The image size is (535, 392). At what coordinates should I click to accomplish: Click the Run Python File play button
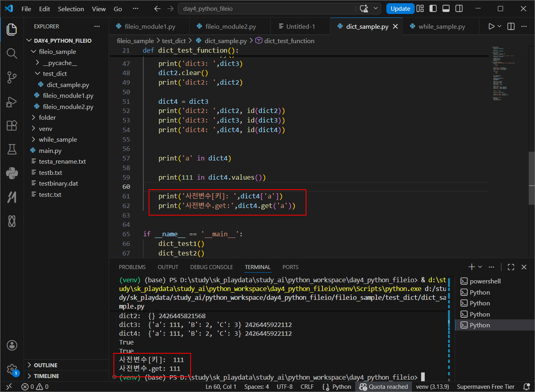coord(491,26)
